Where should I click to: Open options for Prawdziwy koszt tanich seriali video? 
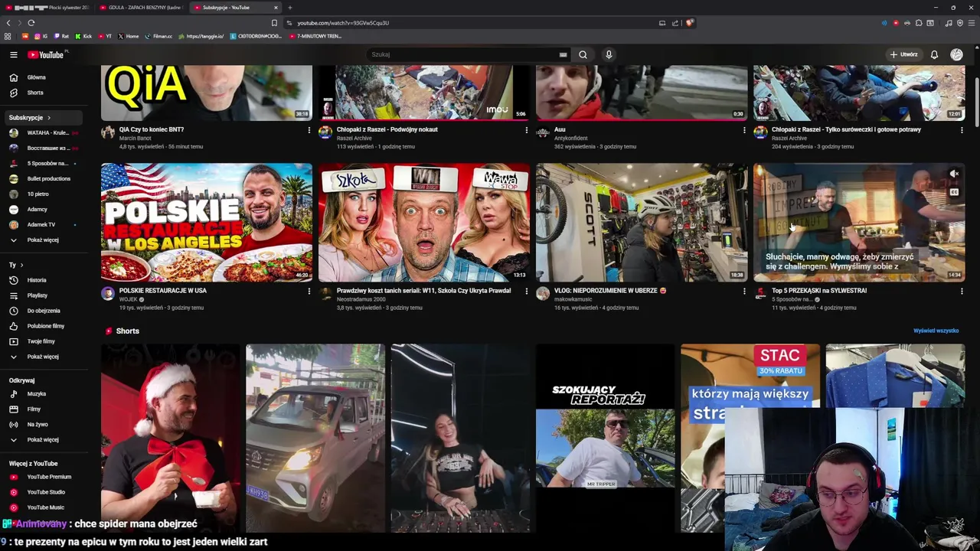[526, 292]
